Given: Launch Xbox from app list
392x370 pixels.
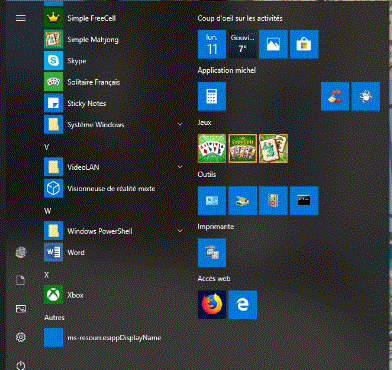Looking at the screenshot, I should 115,295.
